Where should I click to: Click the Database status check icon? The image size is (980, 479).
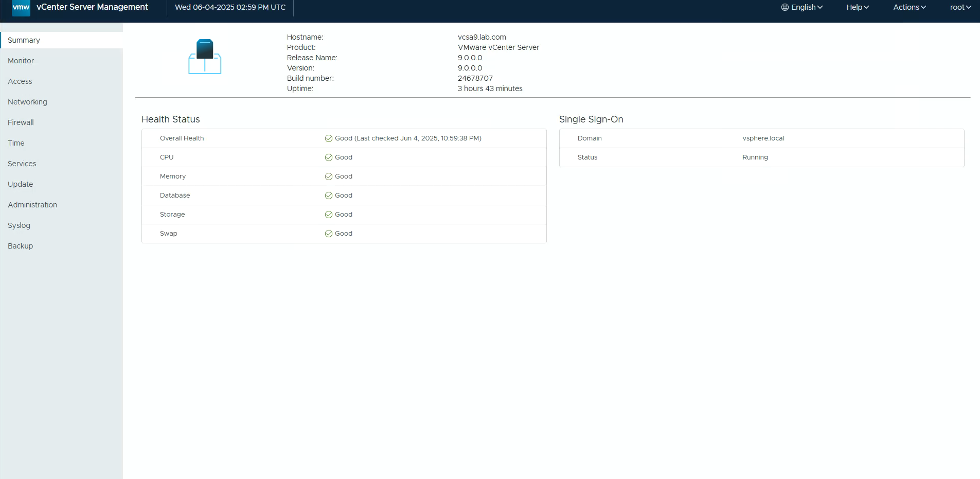328,196
